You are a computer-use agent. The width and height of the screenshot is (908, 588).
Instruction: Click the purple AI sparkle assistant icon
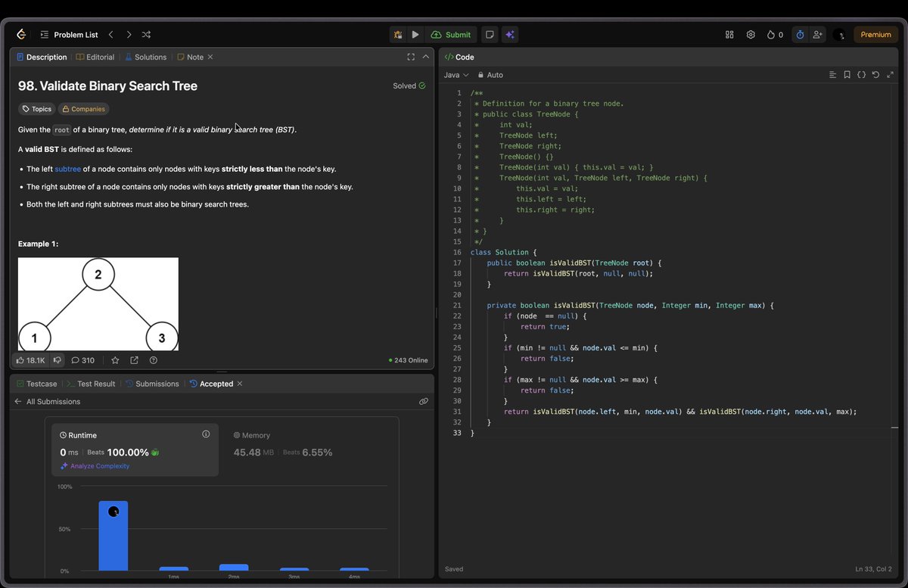click(509, 34)
